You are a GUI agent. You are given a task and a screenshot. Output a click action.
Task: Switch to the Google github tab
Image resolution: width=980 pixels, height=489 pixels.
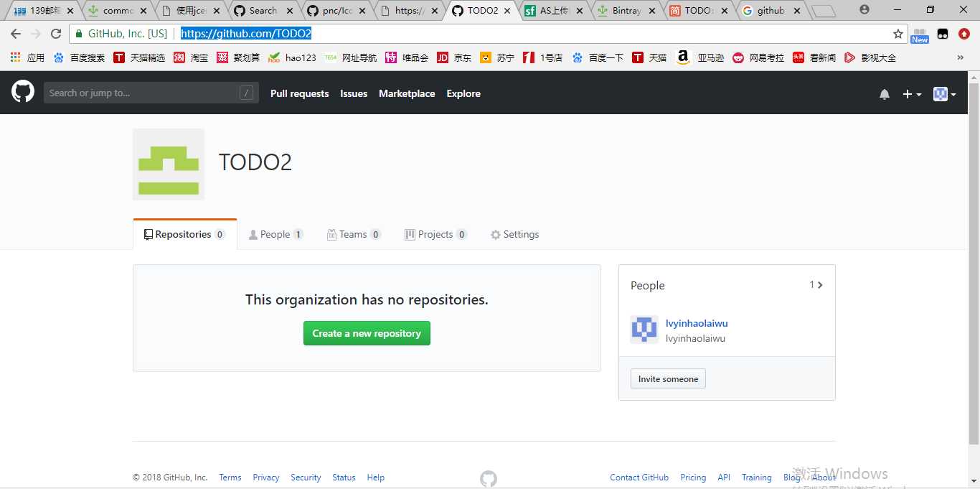click(771, 11)
